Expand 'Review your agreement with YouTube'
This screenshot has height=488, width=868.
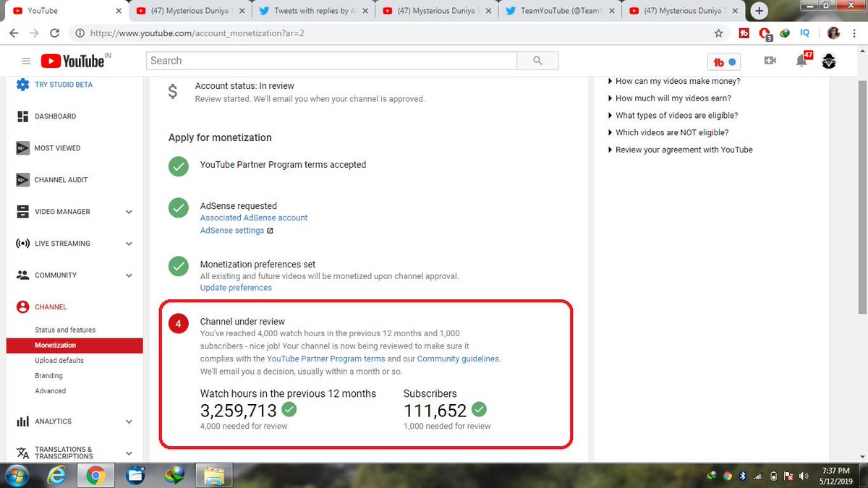coord(680,150)
